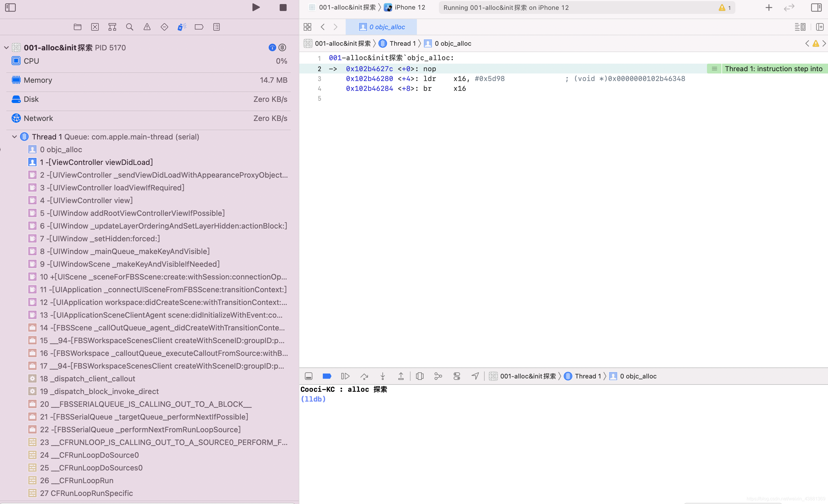Jump to the previous issue arrow

tap(807, 43)
